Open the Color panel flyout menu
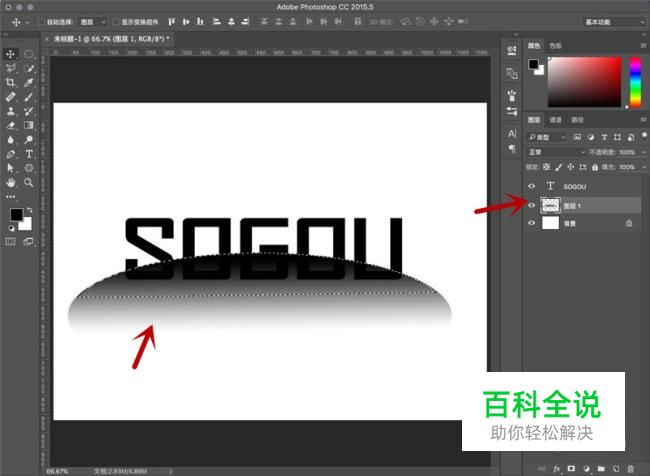 coord(643,45)
